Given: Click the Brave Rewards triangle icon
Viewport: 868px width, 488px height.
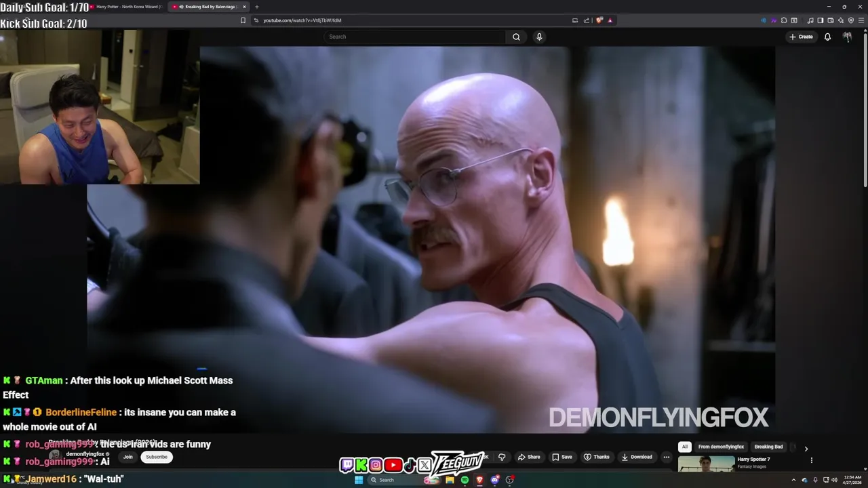Looking at the screenshot, I should 610,20.
